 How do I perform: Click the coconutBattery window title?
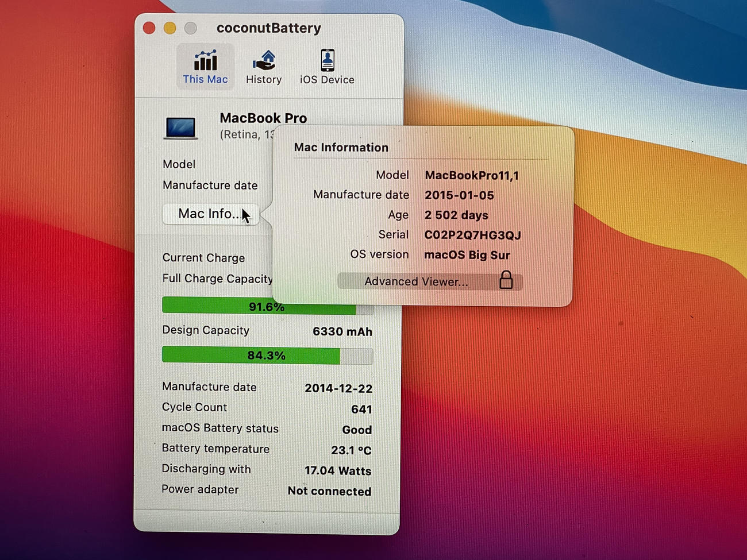[268, 28]
